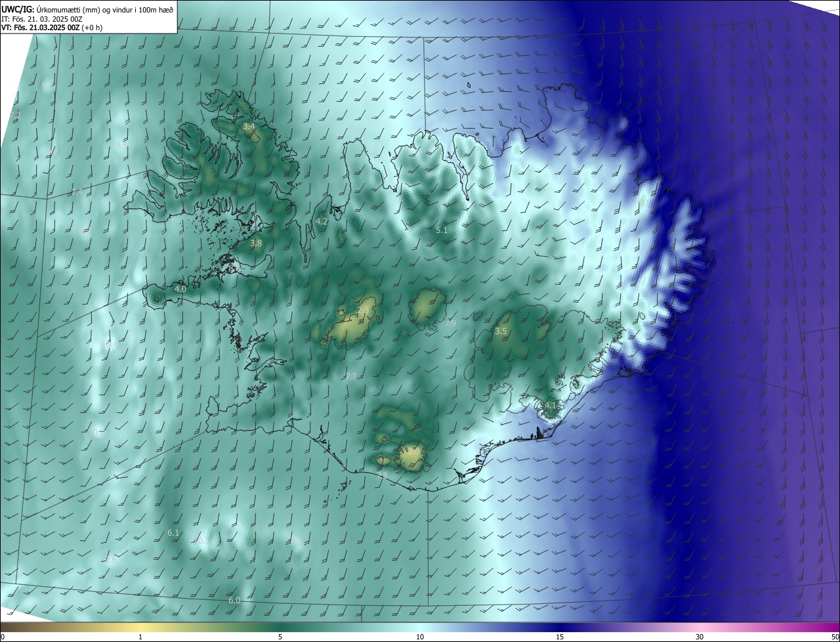Screen dimensions: 840x642
Task: Click the 6.0 value near the bottom edge
Action: [234, 601]
